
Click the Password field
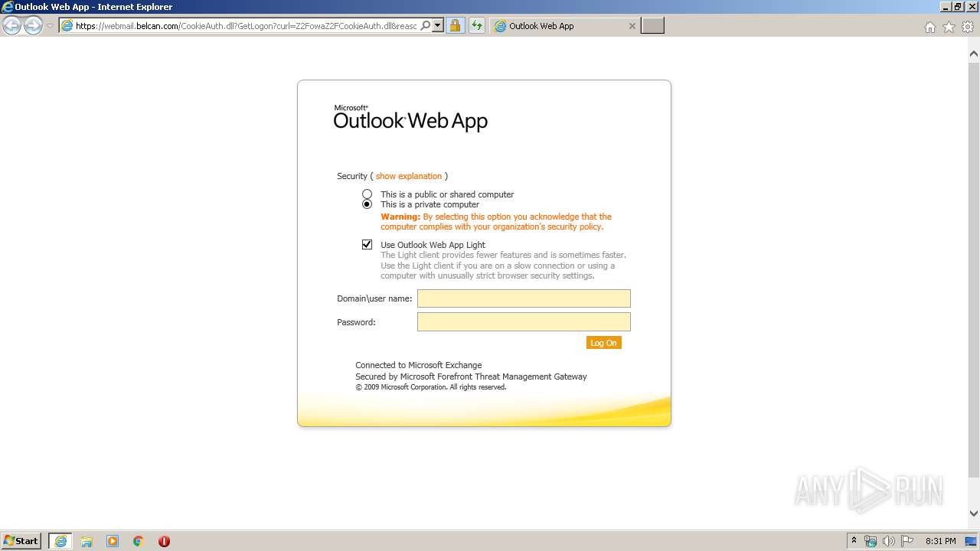point(524,322)
